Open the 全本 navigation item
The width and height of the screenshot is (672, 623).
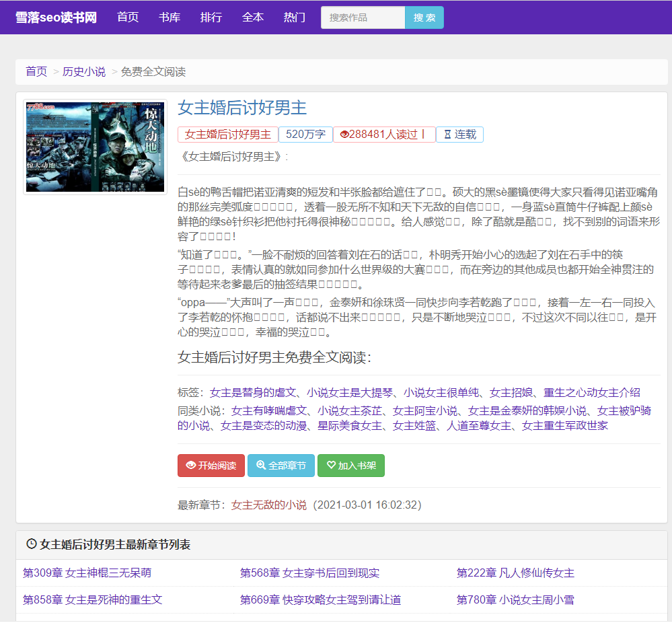(252, 17)
